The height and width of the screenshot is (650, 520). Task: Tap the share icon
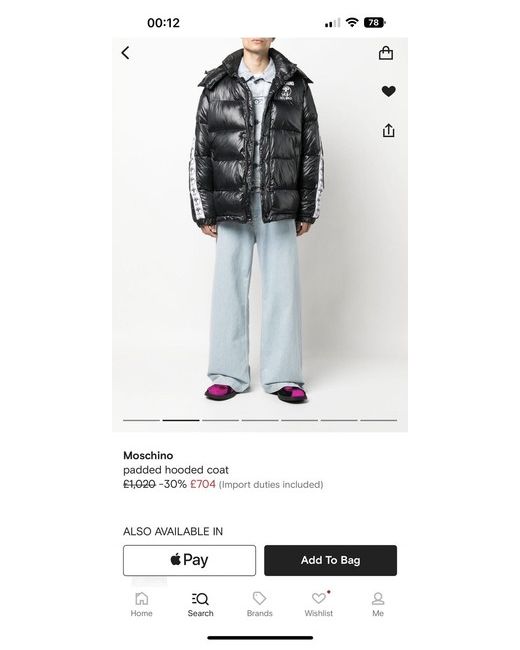click(388, 130)
